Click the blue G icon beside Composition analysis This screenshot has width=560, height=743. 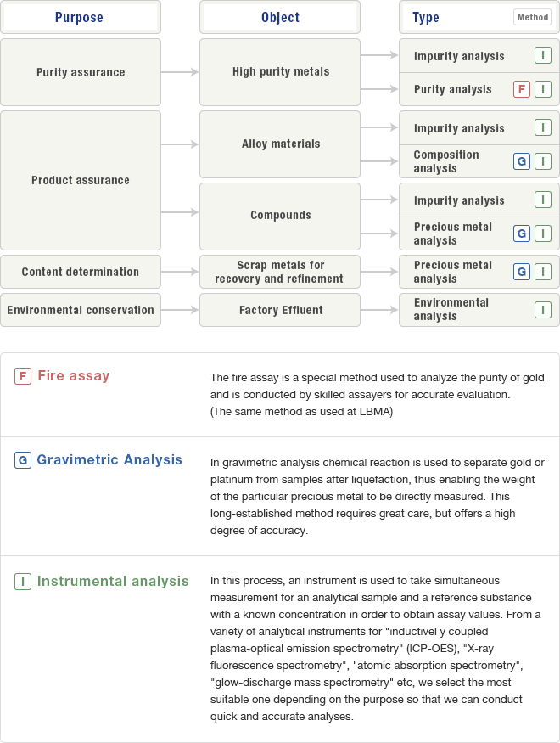[523, 161]
